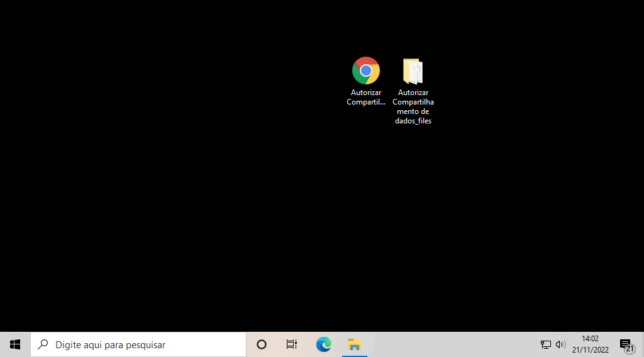Click the 21 badge on notification icon

click(x=630, y=348)
